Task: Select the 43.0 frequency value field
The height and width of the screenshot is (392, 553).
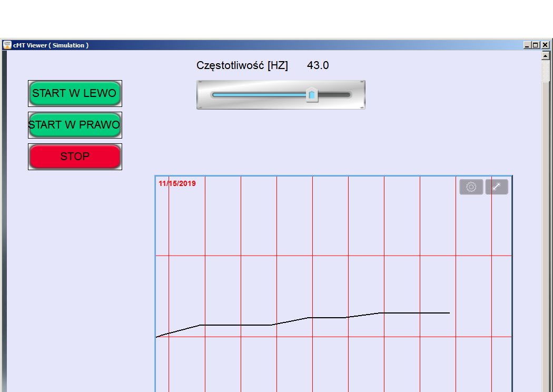Action: coord(318,65)
